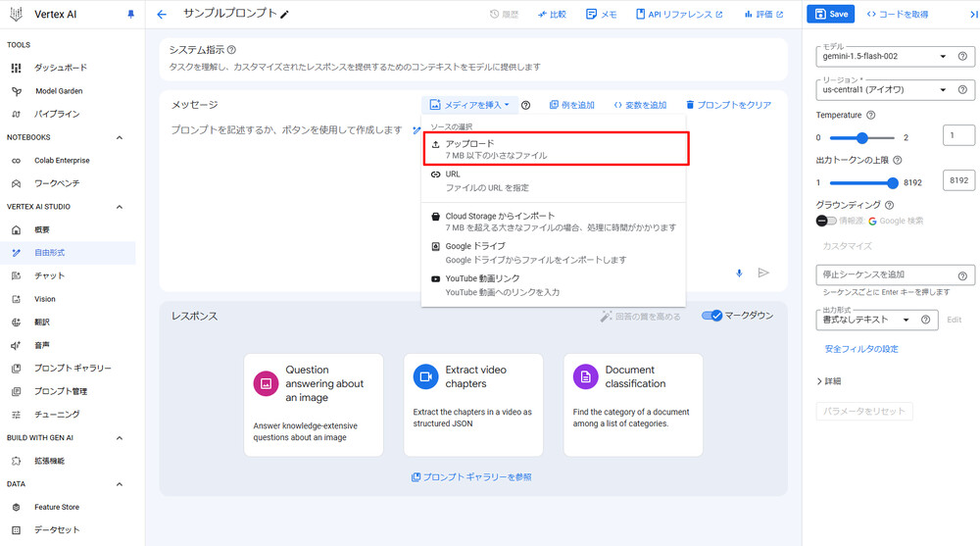
Task: Collapse the VERTEX AI STUDIO sidebar section
Action: tap(120, 207)
